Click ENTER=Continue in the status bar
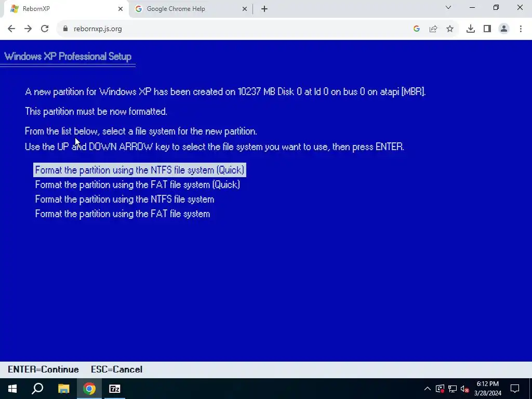This screenshot has width=532, height=399. click(44, 369)
